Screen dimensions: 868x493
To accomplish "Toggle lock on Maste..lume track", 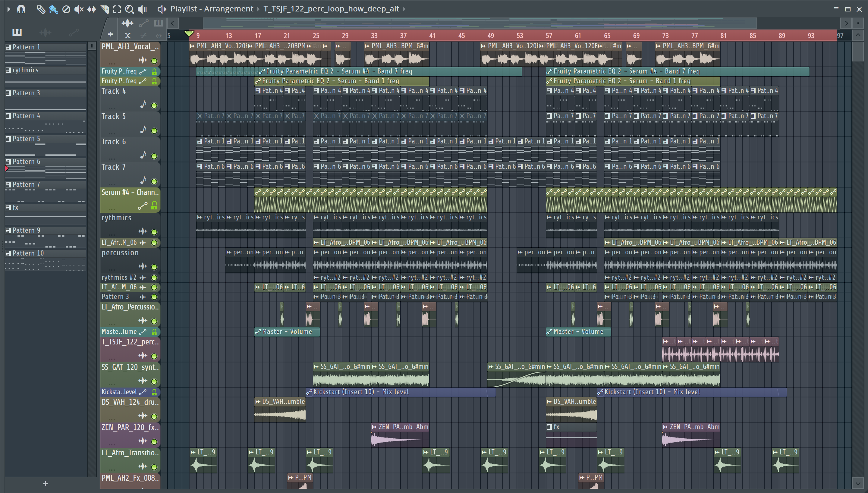I will click(154, 332).
